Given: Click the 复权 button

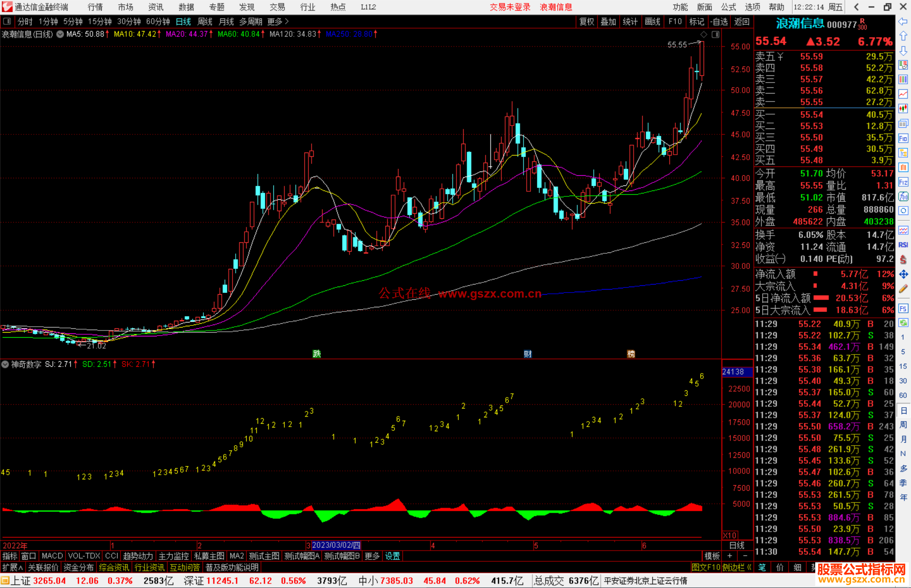Looking at the screenshot, I should [x=586, y=21].
